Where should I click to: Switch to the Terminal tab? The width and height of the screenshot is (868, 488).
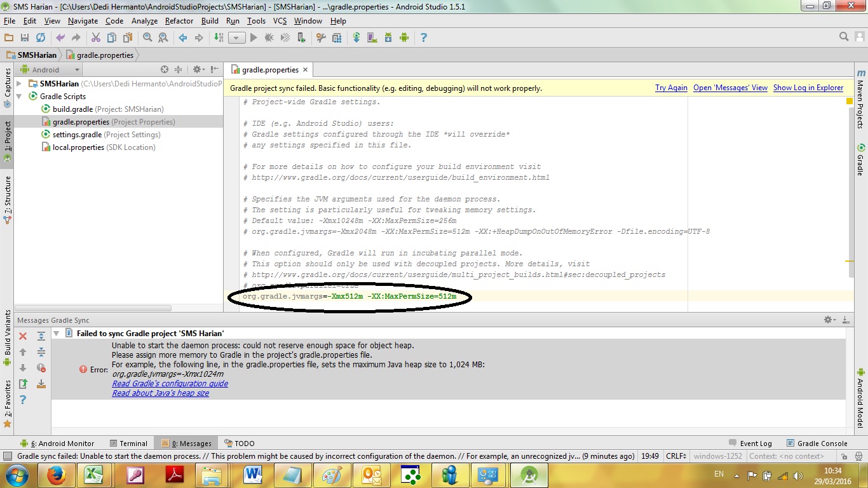point(132,443)
